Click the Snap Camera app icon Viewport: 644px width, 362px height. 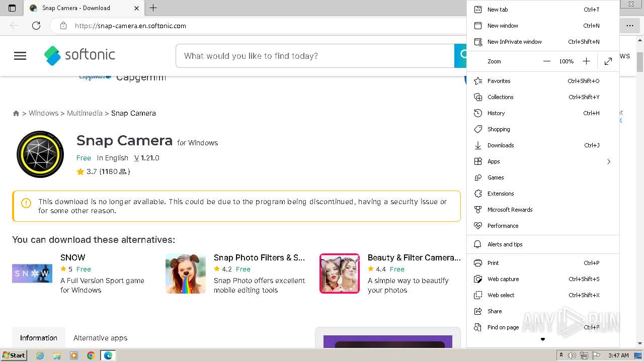(x=40, y=154)
